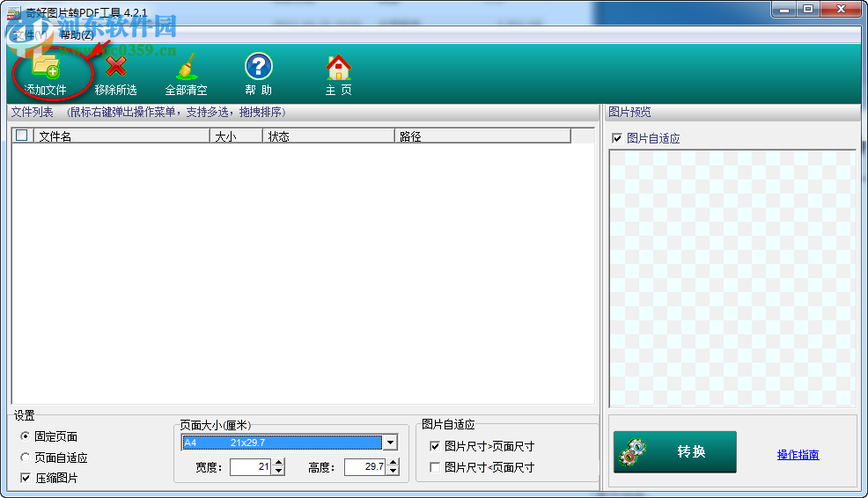Screen dimensions: 868x498
Task: Click the 添加文件 folder icon
Action: pos(46,65)
